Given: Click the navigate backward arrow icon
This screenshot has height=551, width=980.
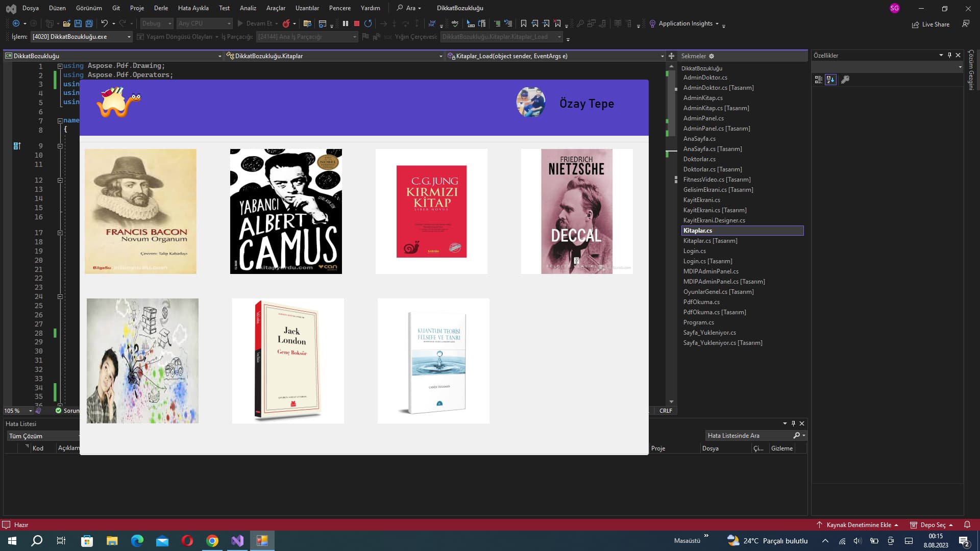Looking at the screenshot, I should coord(16,23).
